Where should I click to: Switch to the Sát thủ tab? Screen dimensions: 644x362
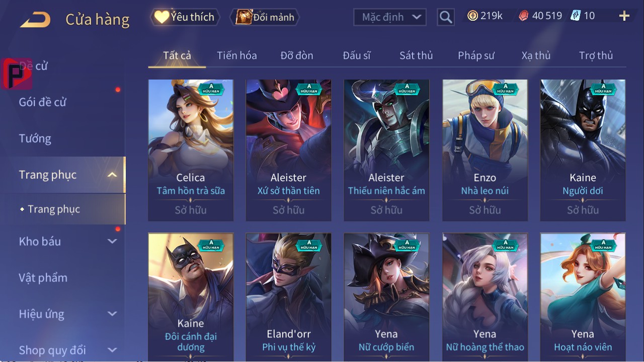click(416, 55)
